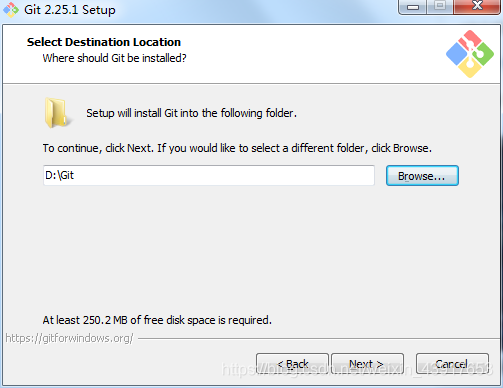Click the Git icon in the title bar
This screenshot has width=503, height=388.
tap(11, 10)
